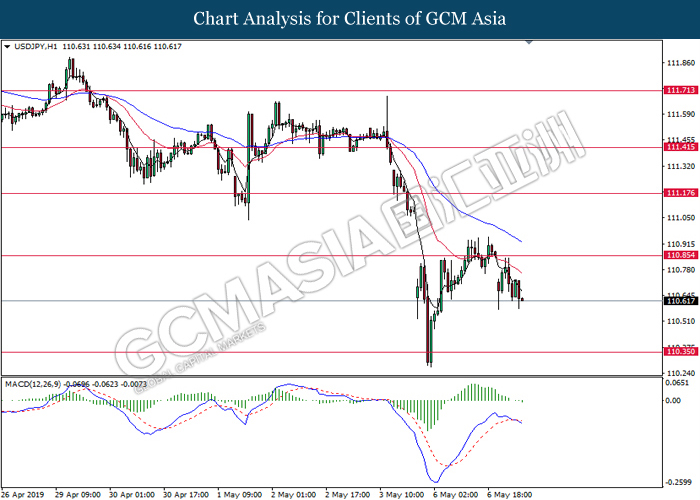Click the current price tag 110.617
This screenshot has height=500, width=700.
pos(680,301)
